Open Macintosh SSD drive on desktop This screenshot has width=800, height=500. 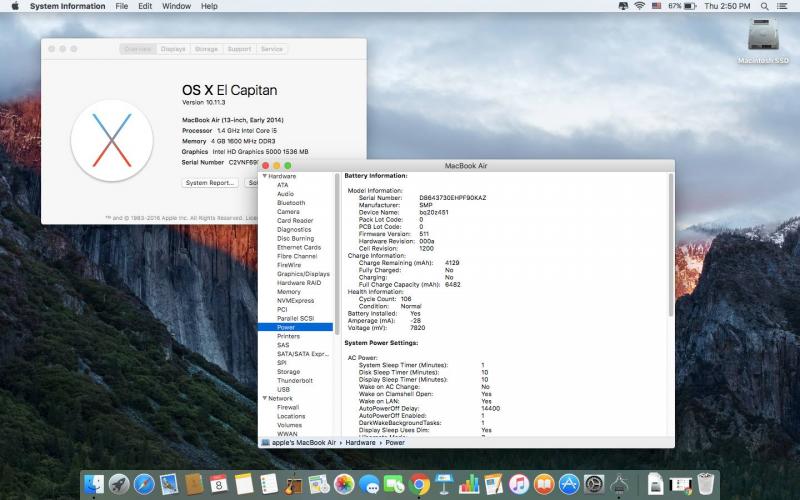tap(763, 41)
